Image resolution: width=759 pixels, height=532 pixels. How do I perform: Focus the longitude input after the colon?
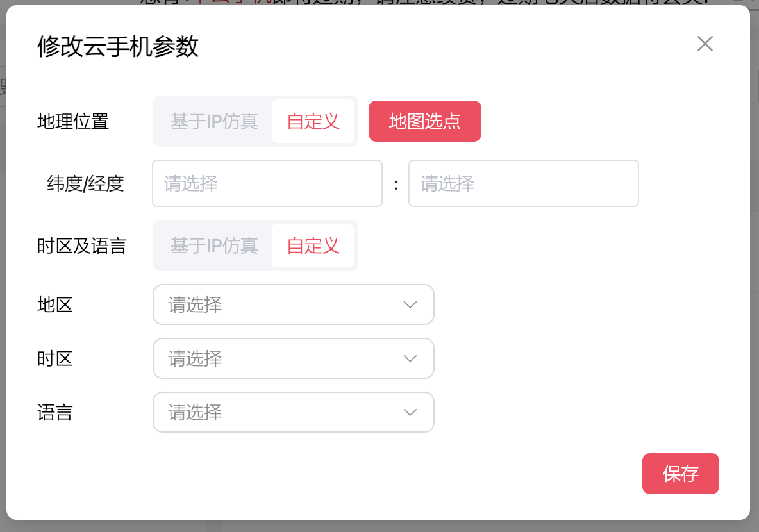point(523,184)
